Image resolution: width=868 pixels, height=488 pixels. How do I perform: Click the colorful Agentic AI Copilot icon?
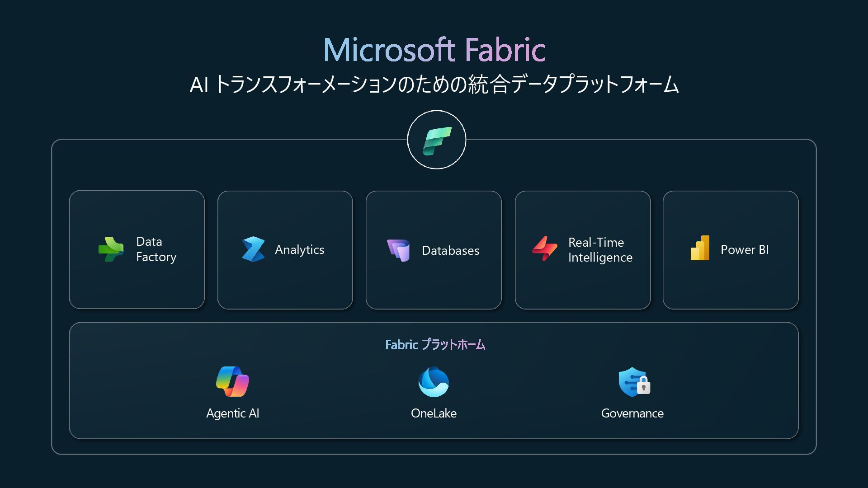(232, 381)
